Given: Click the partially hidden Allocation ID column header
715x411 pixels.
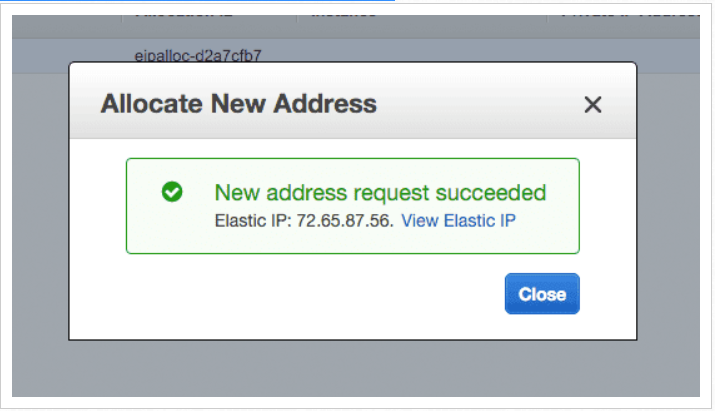Looking at the screenshot, I should coord(183,16).
